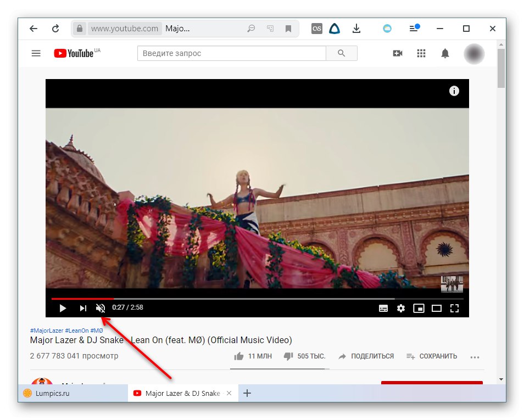
Task: Switch to theater mode rectangle icon
Action: click(x=437, y=308)
